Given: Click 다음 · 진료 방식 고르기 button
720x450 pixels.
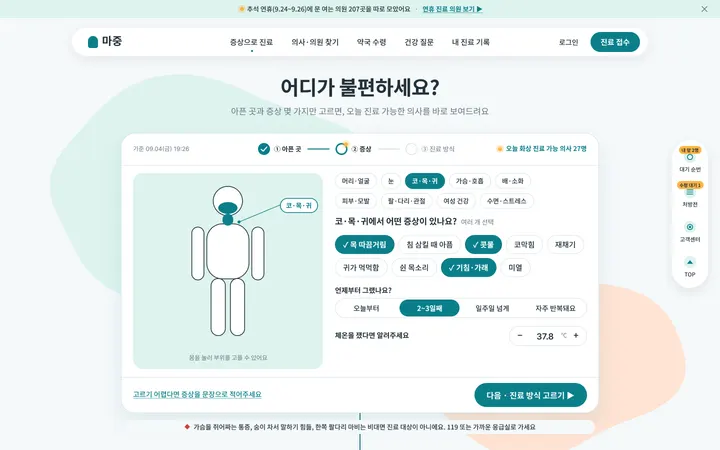Looking at the screenshot, I should click(x=530, y=395).
